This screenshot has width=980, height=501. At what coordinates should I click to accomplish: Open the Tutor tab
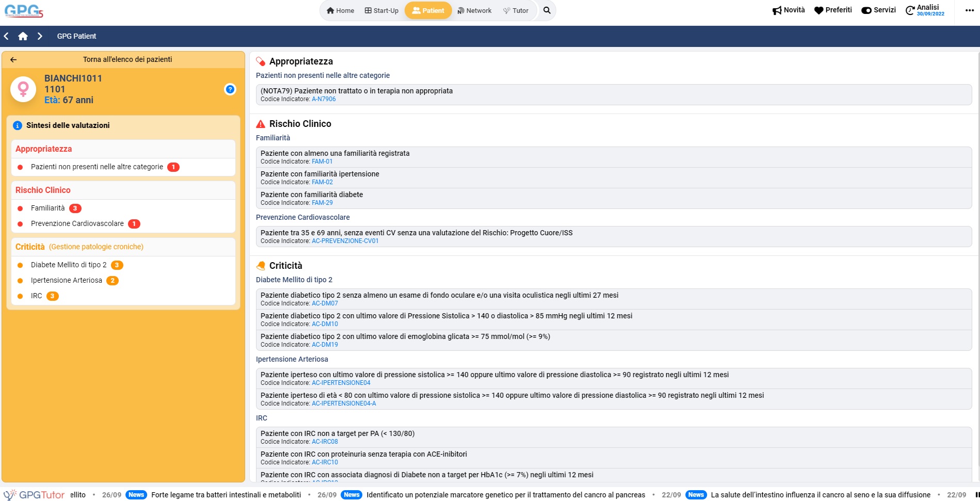[x=516, y=10]
